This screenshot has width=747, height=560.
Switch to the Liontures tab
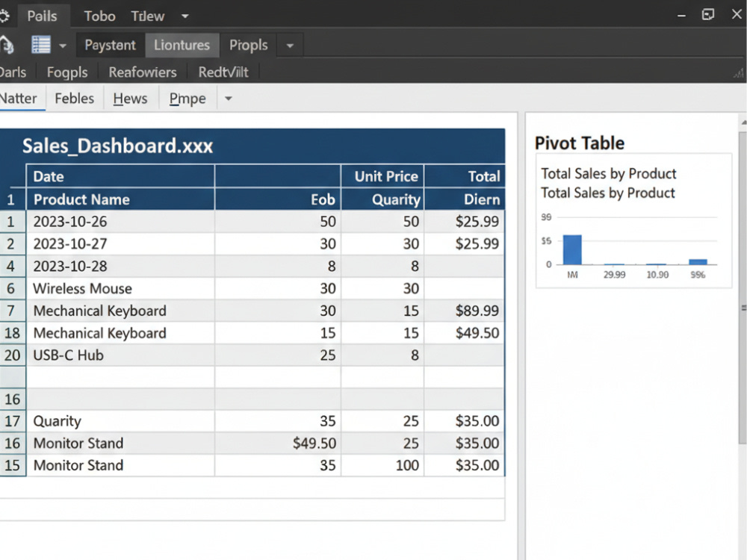pyautogui.click(x=182, y=46)
